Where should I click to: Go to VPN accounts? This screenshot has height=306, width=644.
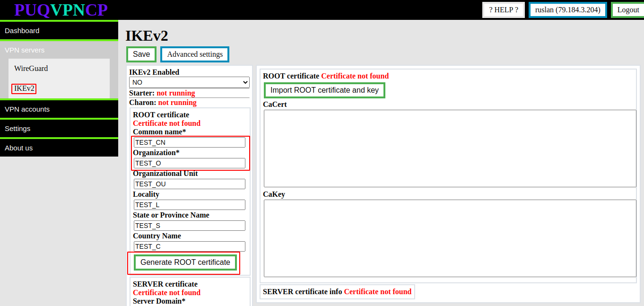pyautogui.click(x=59, y=109)
